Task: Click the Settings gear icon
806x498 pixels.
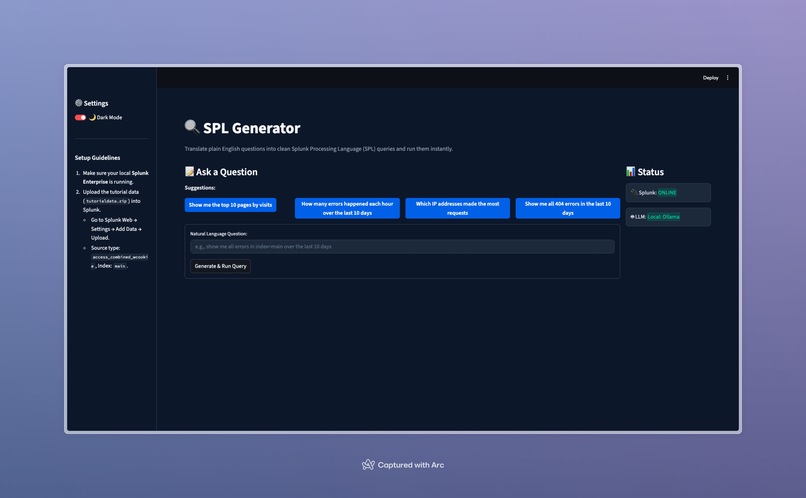Action: tap(79, 103)
